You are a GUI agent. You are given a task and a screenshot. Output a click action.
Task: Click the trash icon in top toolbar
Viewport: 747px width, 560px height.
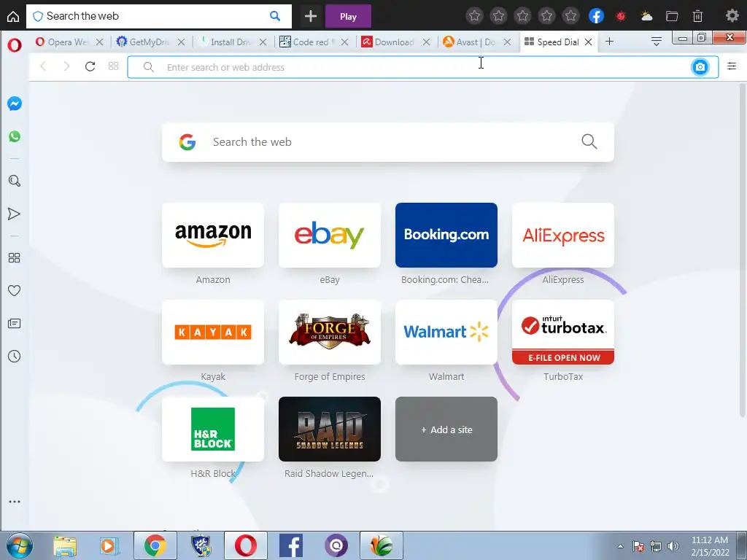(x=697, y=16)
